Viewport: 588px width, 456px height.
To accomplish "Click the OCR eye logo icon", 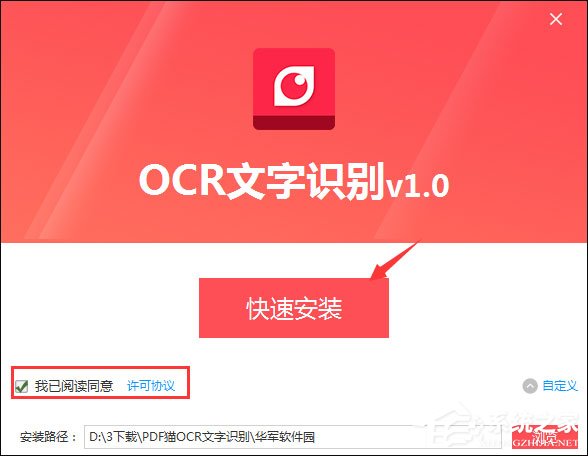I will (294, 89).
